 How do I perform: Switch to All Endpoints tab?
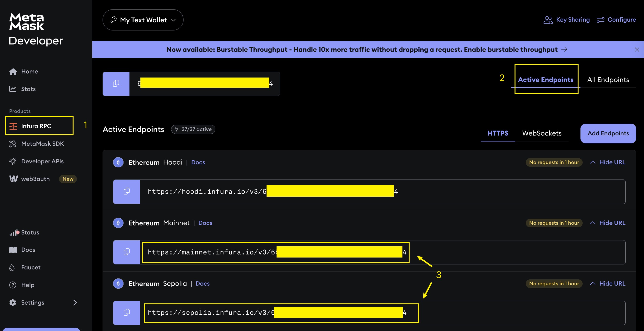tap(608, 80)
